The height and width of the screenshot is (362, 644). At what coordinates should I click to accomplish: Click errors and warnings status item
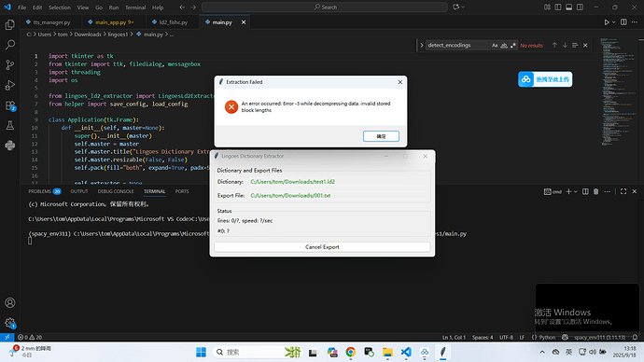[x=30, y=337]
